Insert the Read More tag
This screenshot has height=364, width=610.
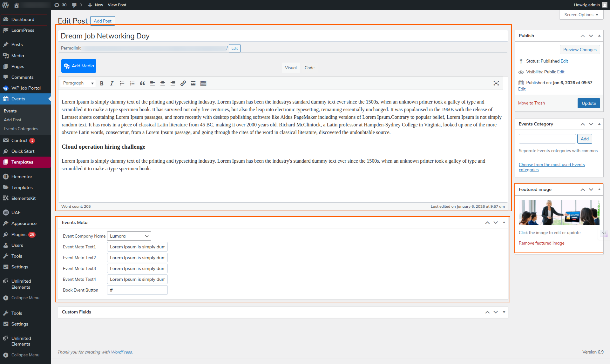point(193,83)
